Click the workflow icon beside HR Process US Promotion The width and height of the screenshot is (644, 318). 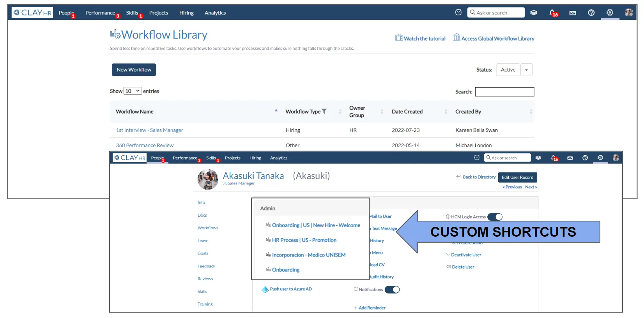(268, 240)
